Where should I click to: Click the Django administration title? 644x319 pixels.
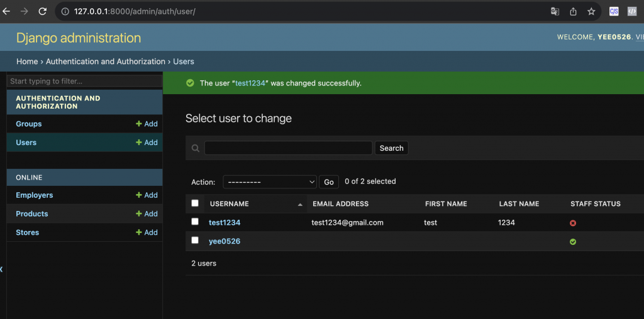[79, 38]
